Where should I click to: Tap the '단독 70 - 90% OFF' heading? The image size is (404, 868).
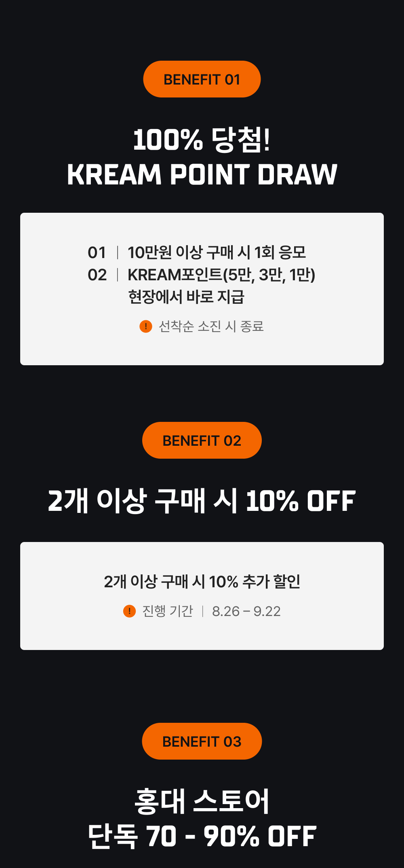pyautogui.click(x=202, y=836)
